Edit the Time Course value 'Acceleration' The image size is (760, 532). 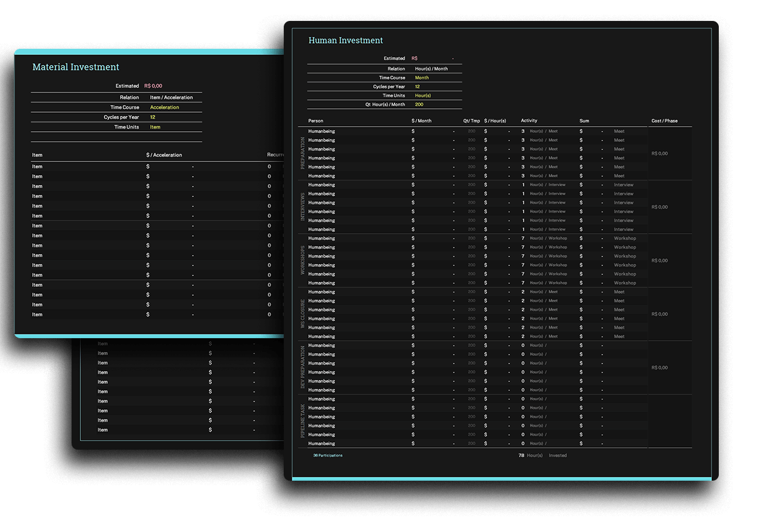click(165, 107)
